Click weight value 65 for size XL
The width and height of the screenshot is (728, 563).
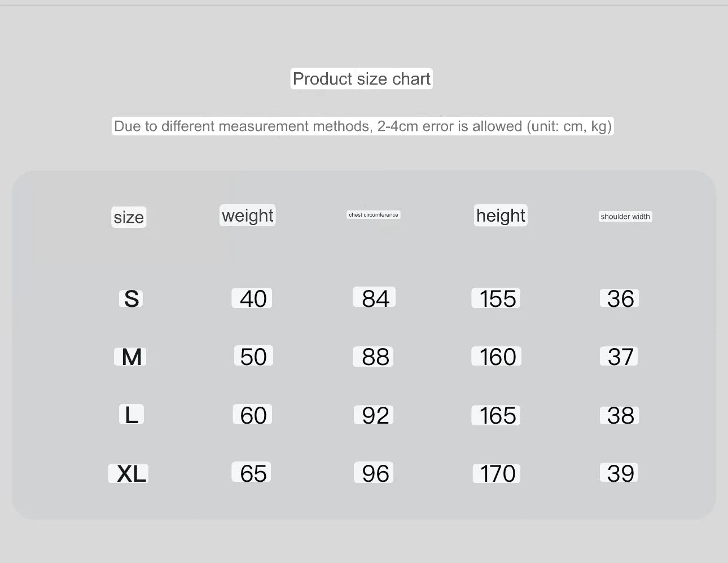pos(252,473)
